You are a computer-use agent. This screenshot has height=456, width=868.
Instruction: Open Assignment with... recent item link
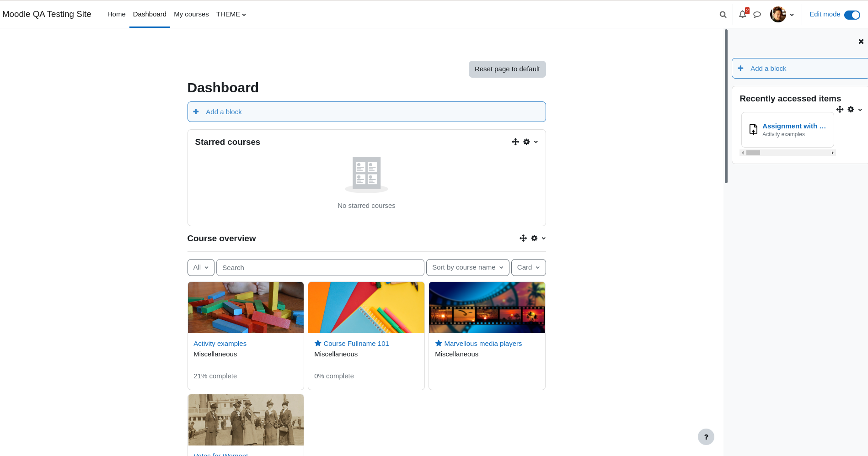(794, 126)
